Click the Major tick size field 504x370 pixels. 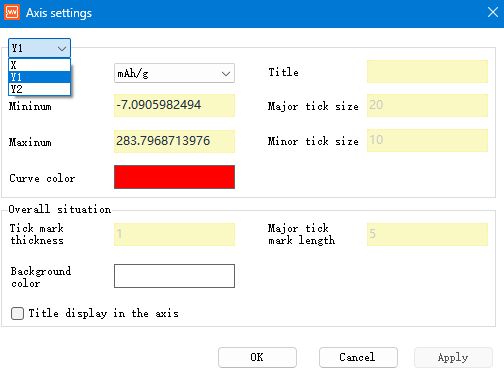pyautogui.click(x=427, y=105)
